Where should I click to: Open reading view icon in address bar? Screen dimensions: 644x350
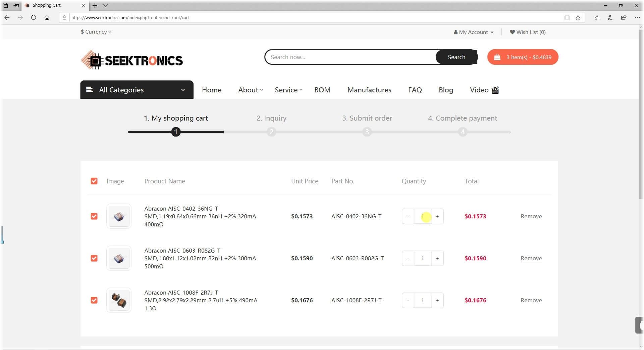pyautogui.click(x=567, y=17)
